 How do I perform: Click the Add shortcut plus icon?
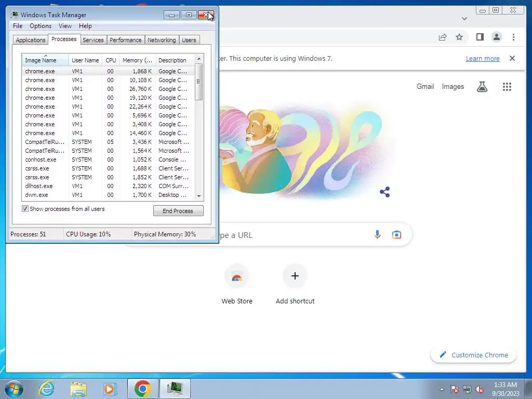295,276
